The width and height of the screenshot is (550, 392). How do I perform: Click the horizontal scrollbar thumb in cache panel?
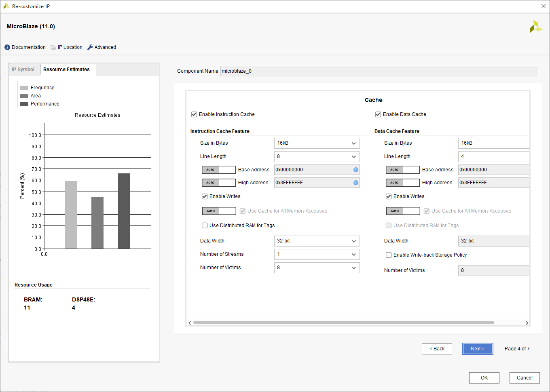coord(344,322)
